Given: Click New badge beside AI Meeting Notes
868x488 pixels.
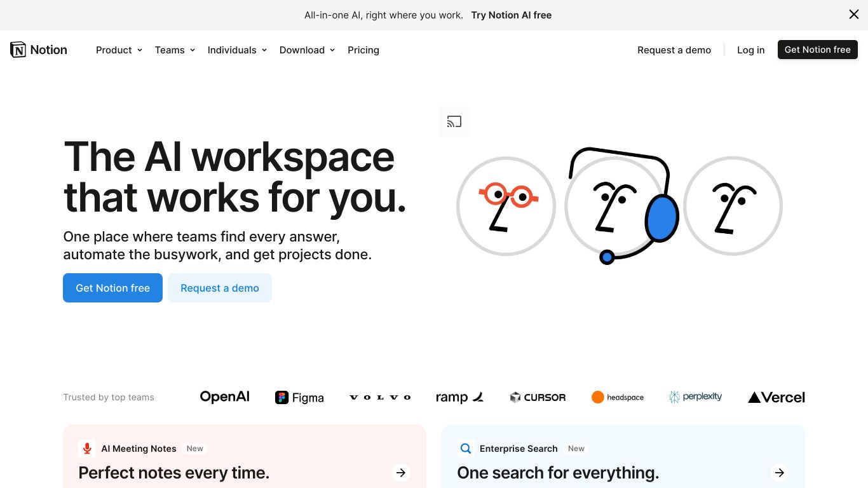Looking at the screenshot, I should point(195,449).
